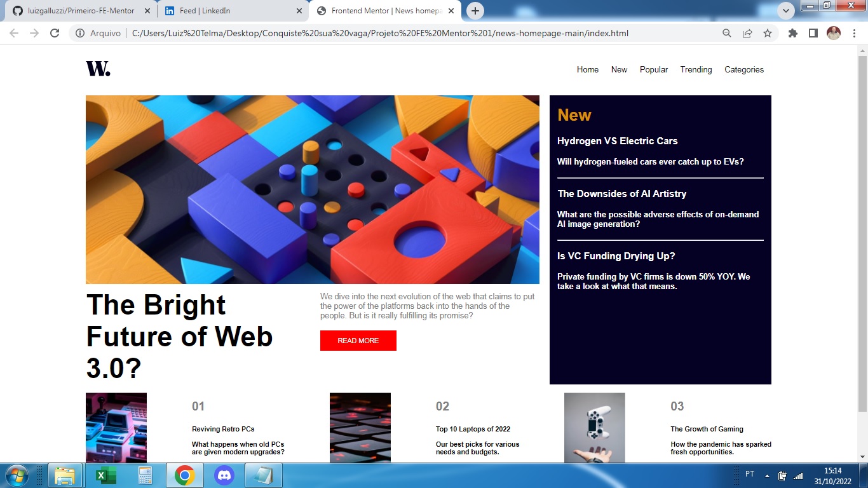This screenshot has width=868, height=488.
Task: Launch Excel from the taskbar
Action: point(105,475)
